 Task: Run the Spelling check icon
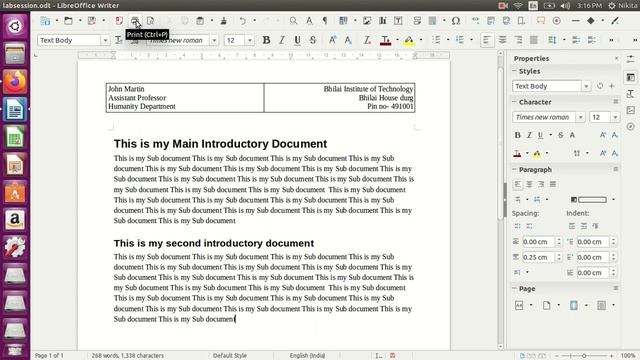pos(309,20)
